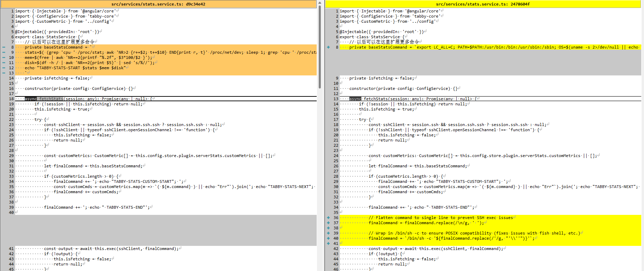Click 'private baseStatsCommand' line in left pane
Image resolution: width=644 pixels, height=271 pixels.
pos(166,47)
